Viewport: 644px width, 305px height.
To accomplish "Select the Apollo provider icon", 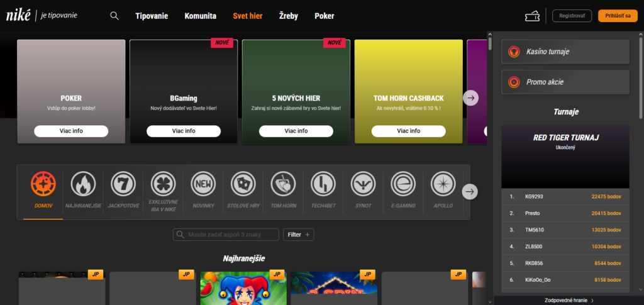I will pyautogui.click(x=443, y=184).
